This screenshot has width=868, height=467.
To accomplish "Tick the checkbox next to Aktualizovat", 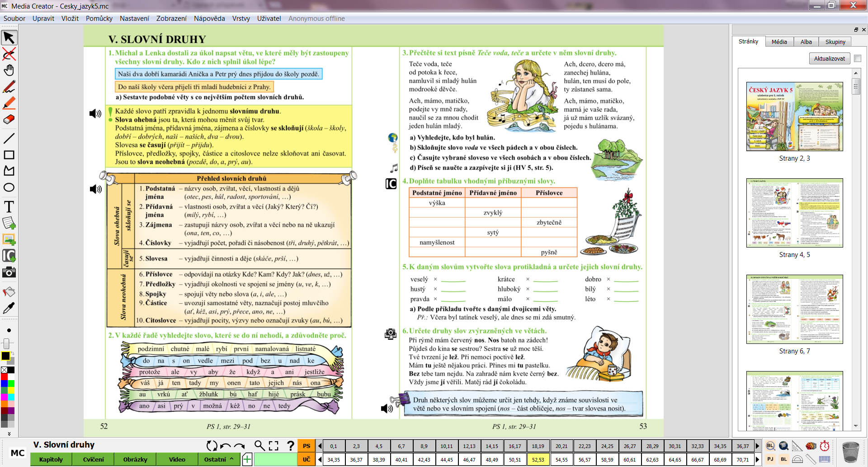I will point(858,58).
